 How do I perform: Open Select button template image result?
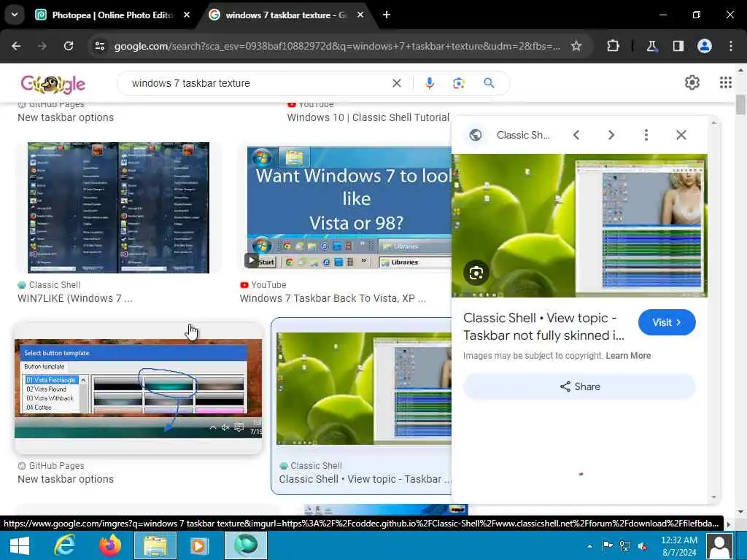[138, 389]
